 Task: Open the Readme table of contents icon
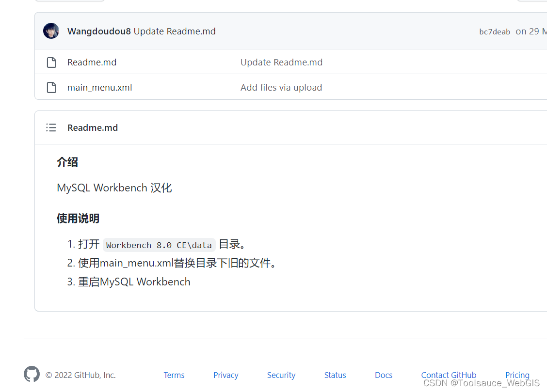click(x=51, y=127)
